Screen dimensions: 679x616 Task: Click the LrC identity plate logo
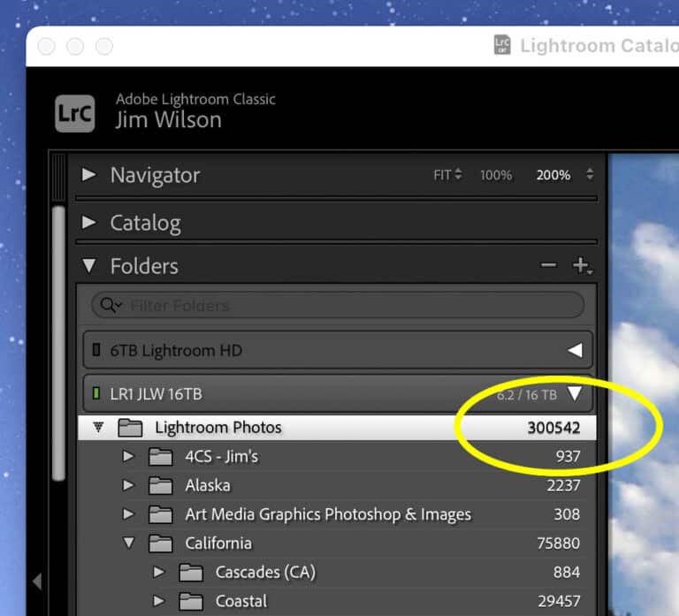pyautogui.click(x=75, y=113)
